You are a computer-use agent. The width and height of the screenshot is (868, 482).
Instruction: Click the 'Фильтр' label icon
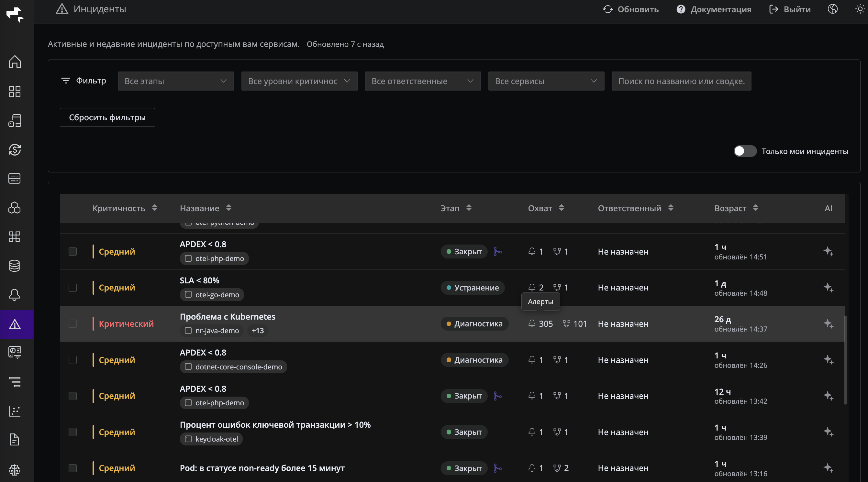pyautogui.click(x=65, y=81)
